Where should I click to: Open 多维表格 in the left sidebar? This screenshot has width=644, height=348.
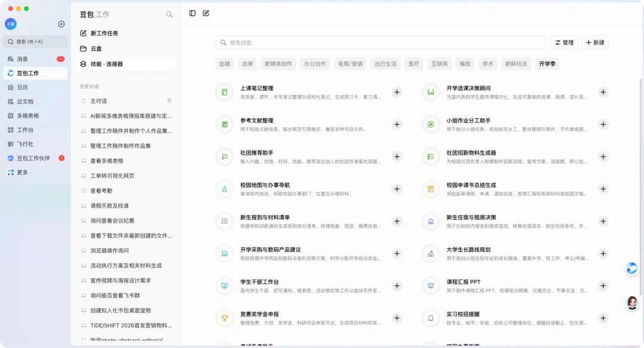coord(36,116)
